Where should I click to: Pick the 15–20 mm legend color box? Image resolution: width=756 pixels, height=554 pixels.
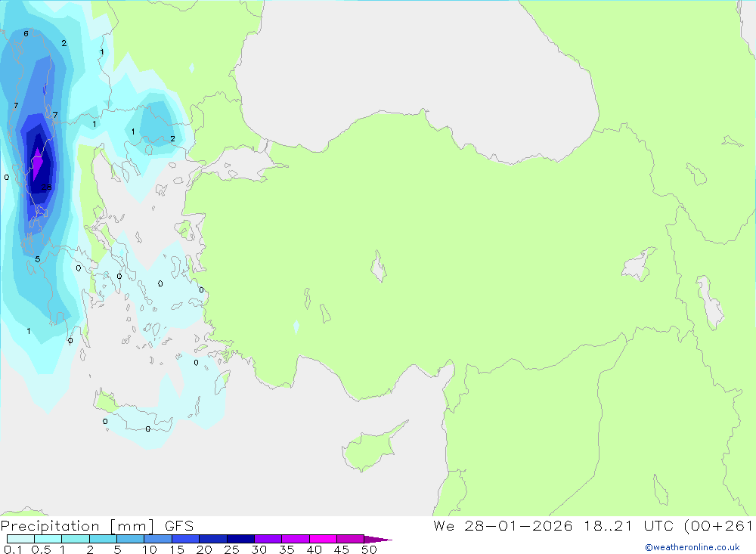186,539
